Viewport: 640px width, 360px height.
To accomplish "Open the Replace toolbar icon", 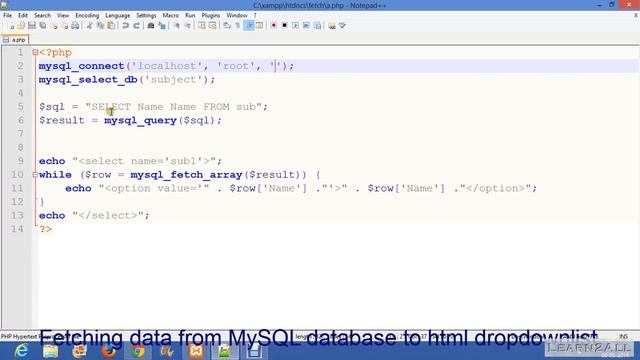I will pos(162,26).
